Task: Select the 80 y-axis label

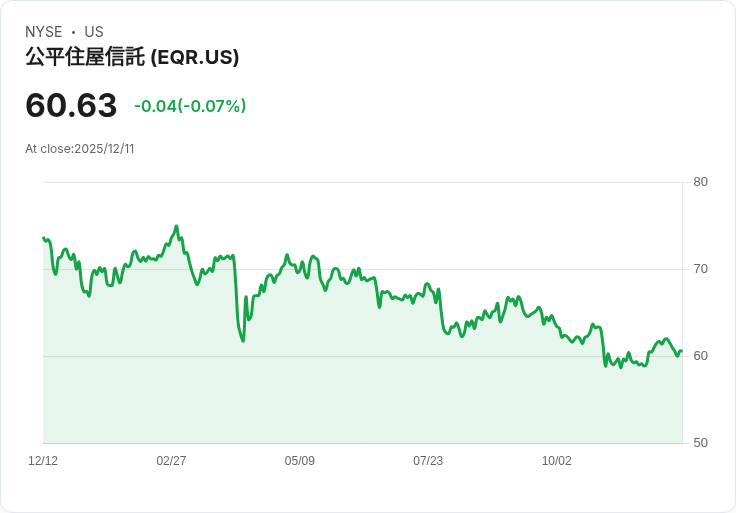Action: click(701, 182)
